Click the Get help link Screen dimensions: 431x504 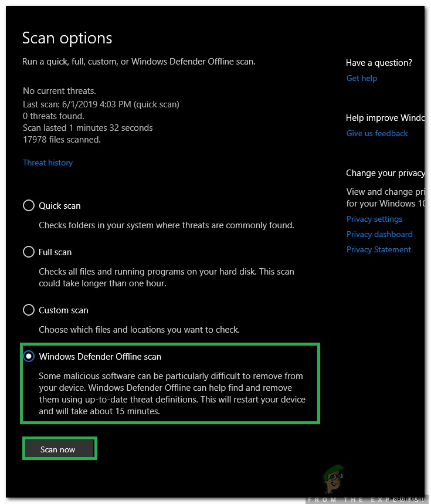pos(361,78)
